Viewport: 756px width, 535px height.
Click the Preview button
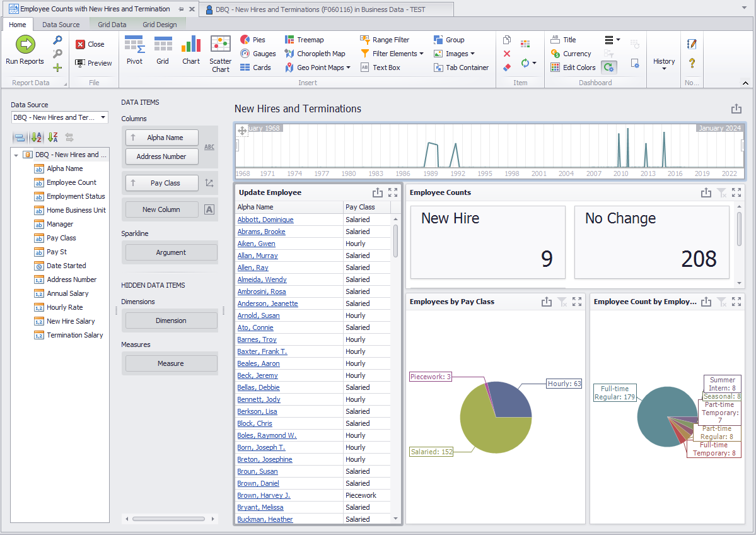tap(93, 63)
